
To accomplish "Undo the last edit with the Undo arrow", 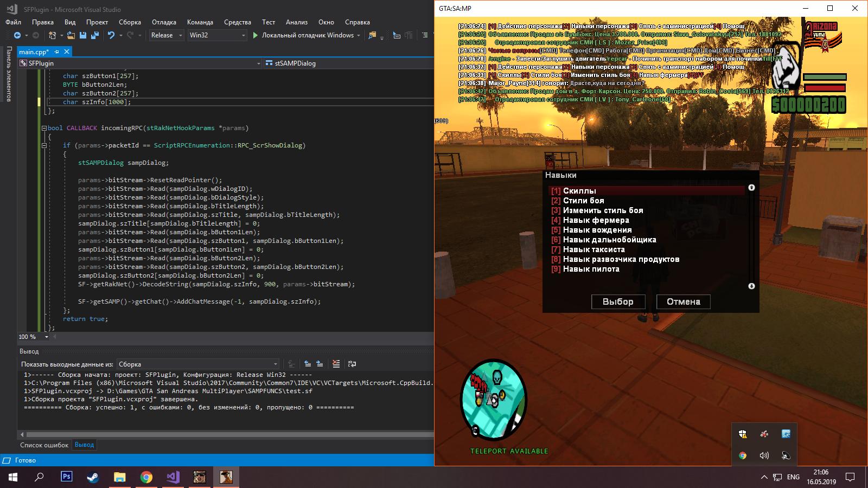I will [111, 35].
